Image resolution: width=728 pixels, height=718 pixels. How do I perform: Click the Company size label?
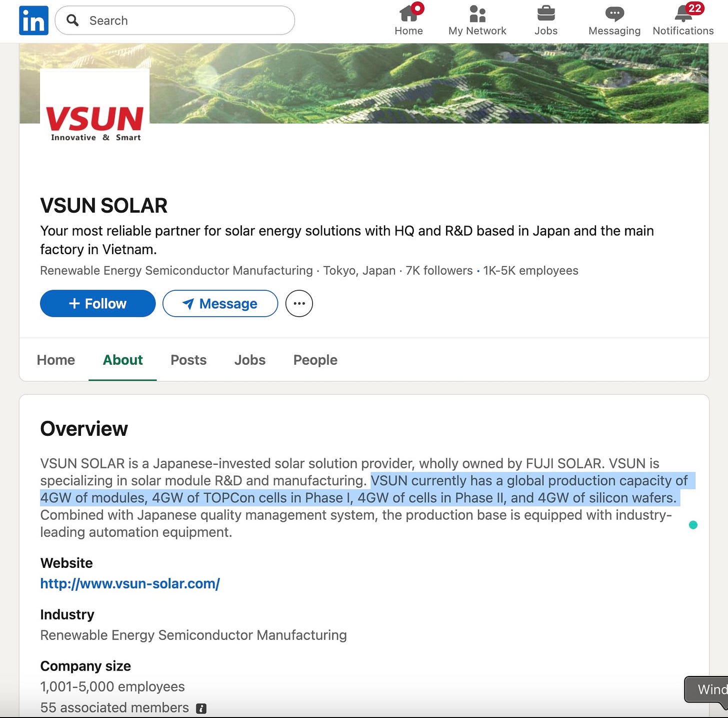point(85,666)
